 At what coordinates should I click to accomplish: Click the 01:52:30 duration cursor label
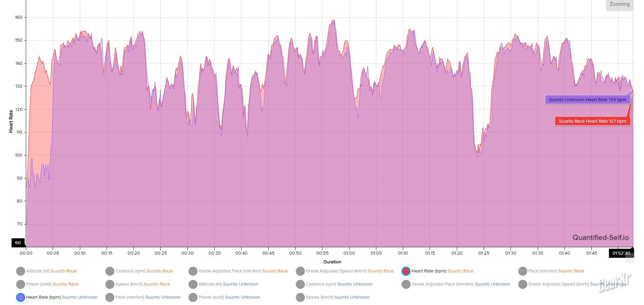click(x=621, y=253)
